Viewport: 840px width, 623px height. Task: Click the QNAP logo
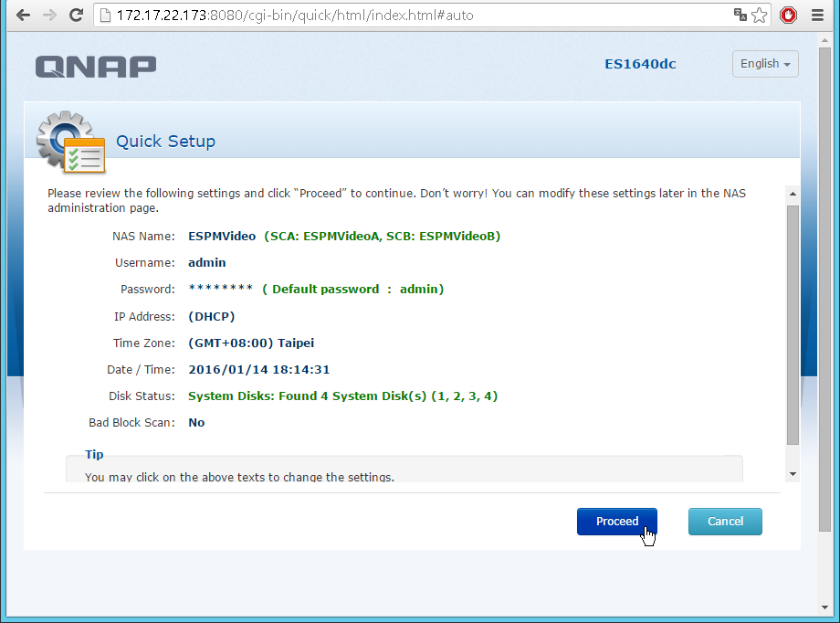96,66
